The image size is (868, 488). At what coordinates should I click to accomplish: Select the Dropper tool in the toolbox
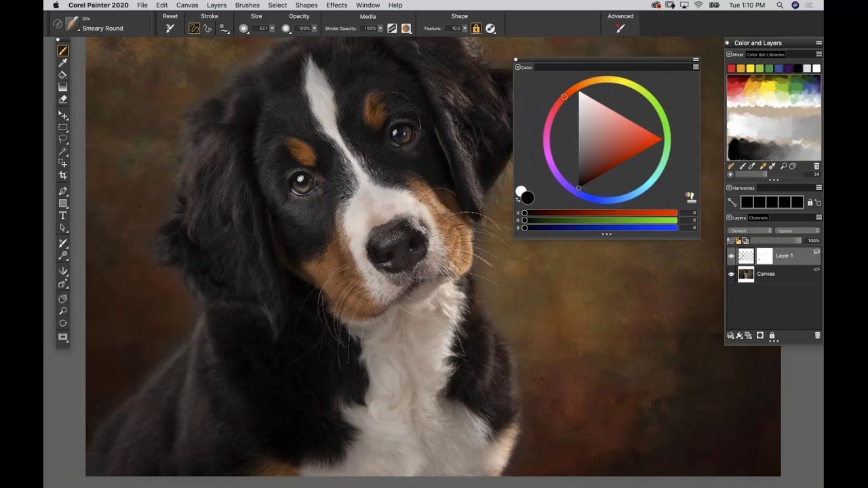[x=63, y=63]
